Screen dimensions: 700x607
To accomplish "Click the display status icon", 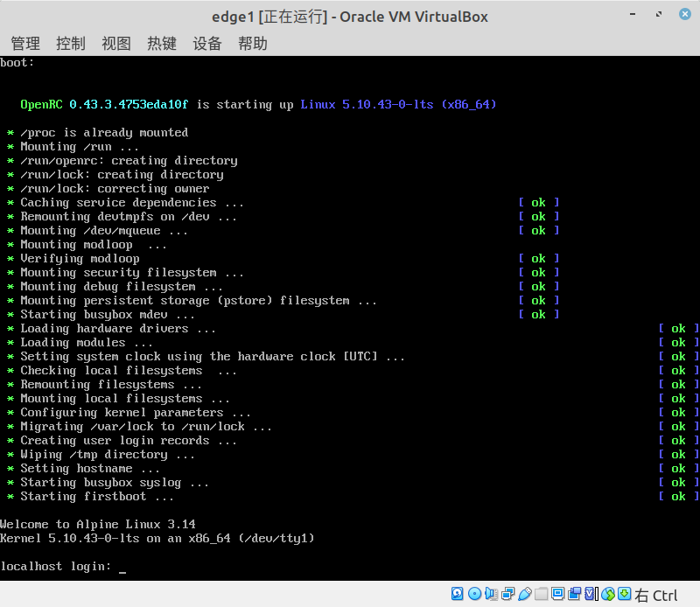I will pyautogui.click(x=557, y=593).
